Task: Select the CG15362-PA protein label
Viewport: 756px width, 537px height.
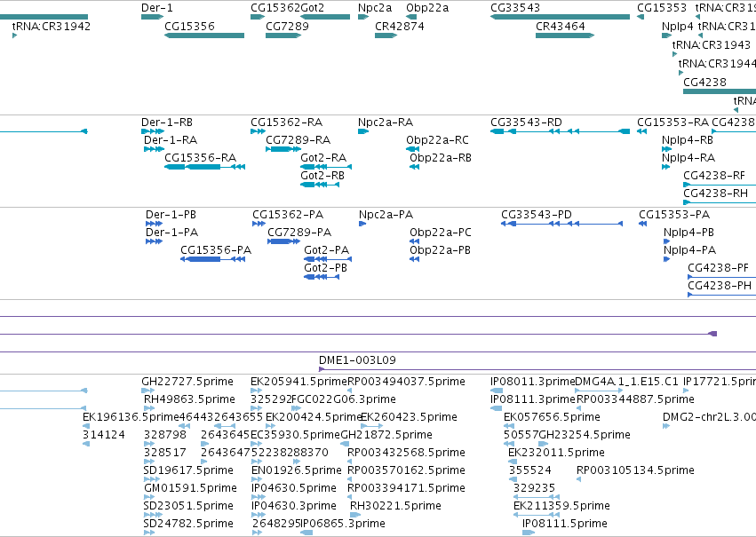Action: 288,215
